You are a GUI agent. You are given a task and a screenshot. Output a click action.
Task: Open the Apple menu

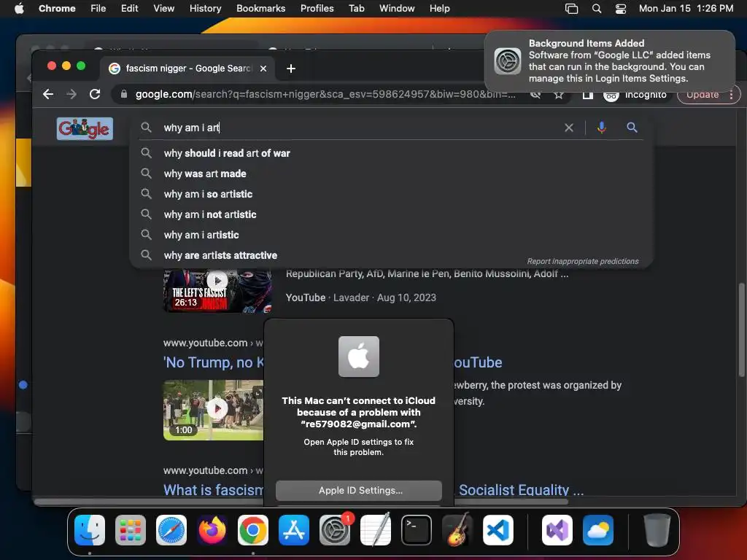(x=19, y=9)
